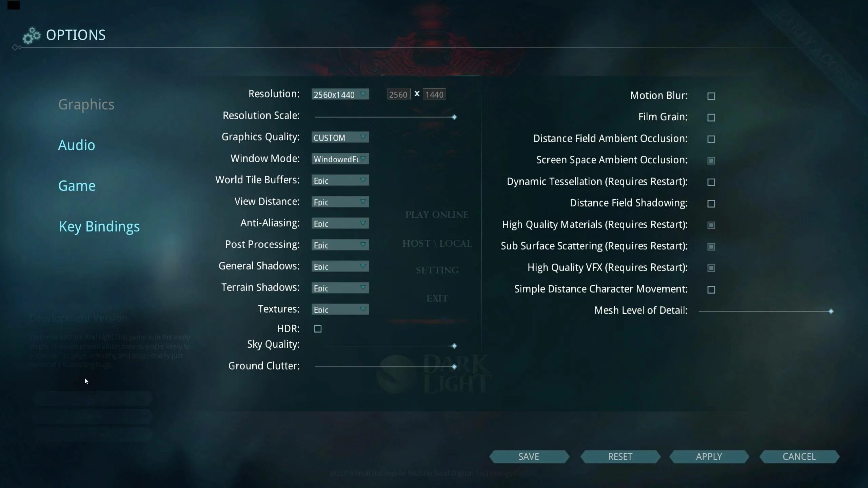Open the Anti-Aliasing quality dropdown
This screenshot has width=868, height=488.
(x=340, y=223)
